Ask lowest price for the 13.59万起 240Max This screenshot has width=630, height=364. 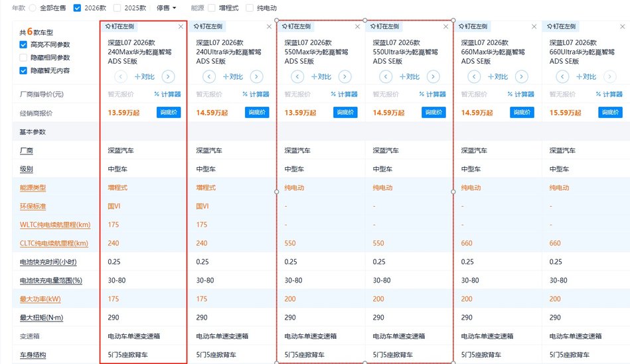click(169, 112)
